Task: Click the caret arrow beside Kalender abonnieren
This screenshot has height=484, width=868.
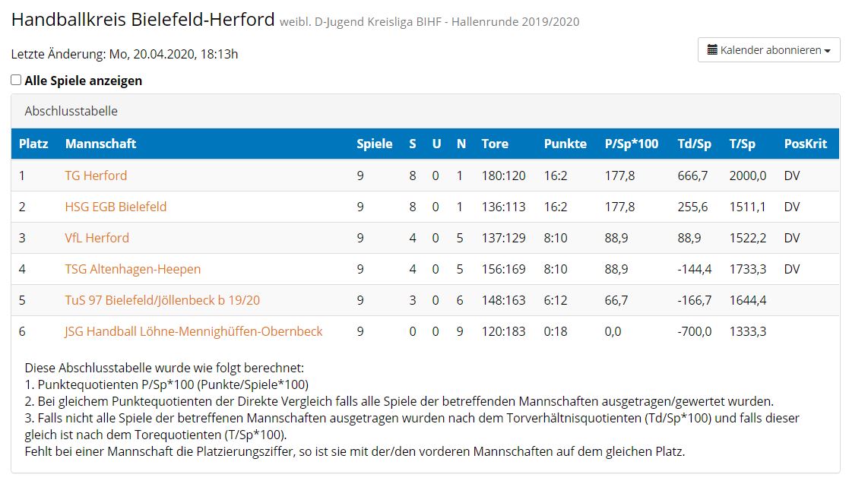Action: (x=828, y=51)
